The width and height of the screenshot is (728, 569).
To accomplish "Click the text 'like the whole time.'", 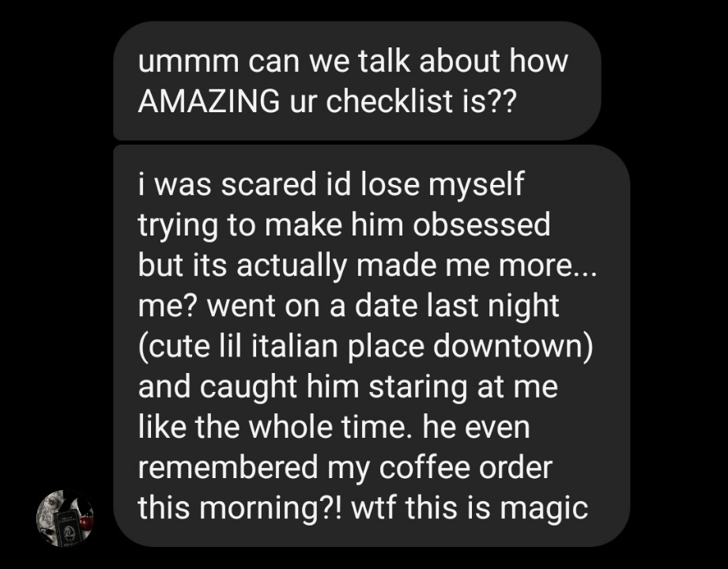I will pyautogui.click(x=272, y=428).
